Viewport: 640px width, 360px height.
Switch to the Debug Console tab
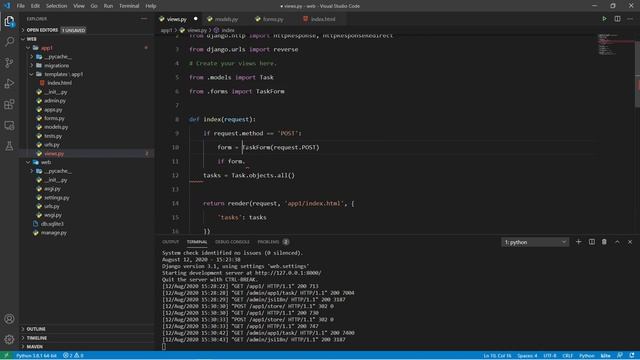232,242
